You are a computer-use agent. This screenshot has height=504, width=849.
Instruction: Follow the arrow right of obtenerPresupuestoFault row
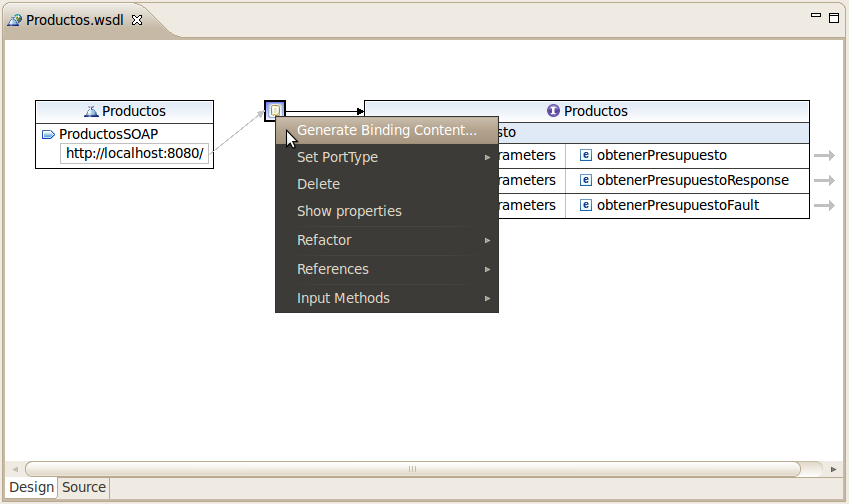[x=824, y=206]
